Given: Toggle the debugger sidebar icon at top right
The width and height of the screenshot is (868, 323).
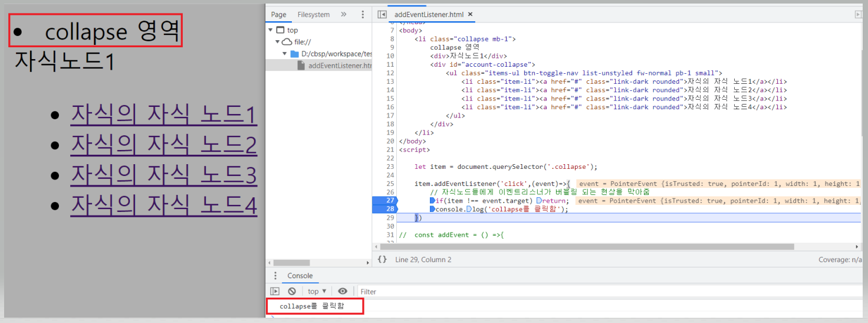Looking at the screenshot, I should (858, 15).
